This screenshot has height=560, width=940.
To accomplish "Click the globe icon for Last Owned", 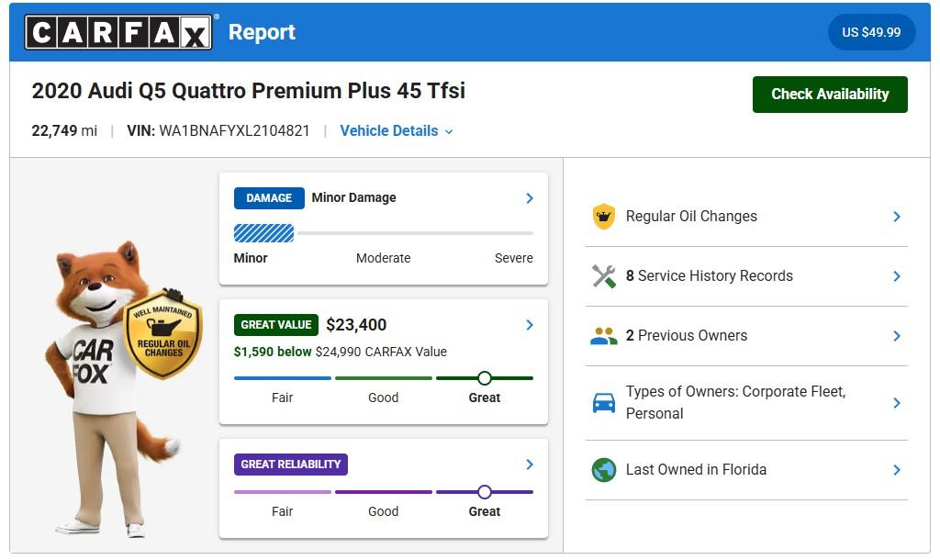I will click(604, 470).
